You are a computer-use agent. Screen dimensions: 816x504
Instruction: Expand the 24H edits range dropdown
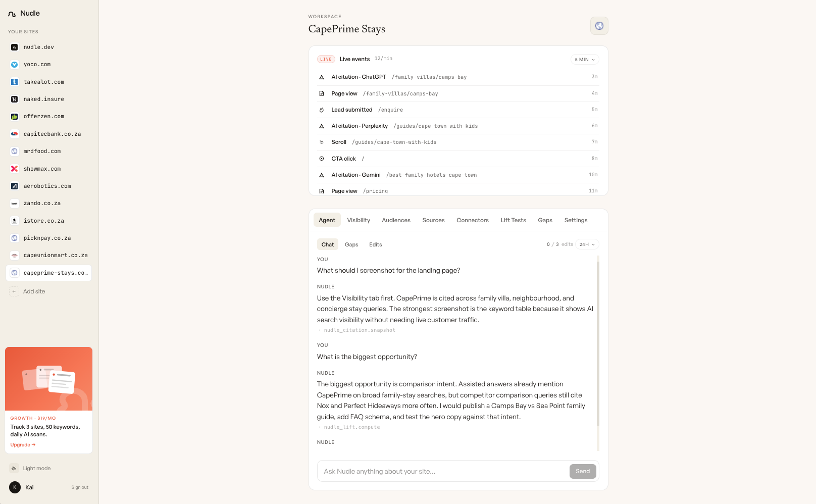(587, 244)
